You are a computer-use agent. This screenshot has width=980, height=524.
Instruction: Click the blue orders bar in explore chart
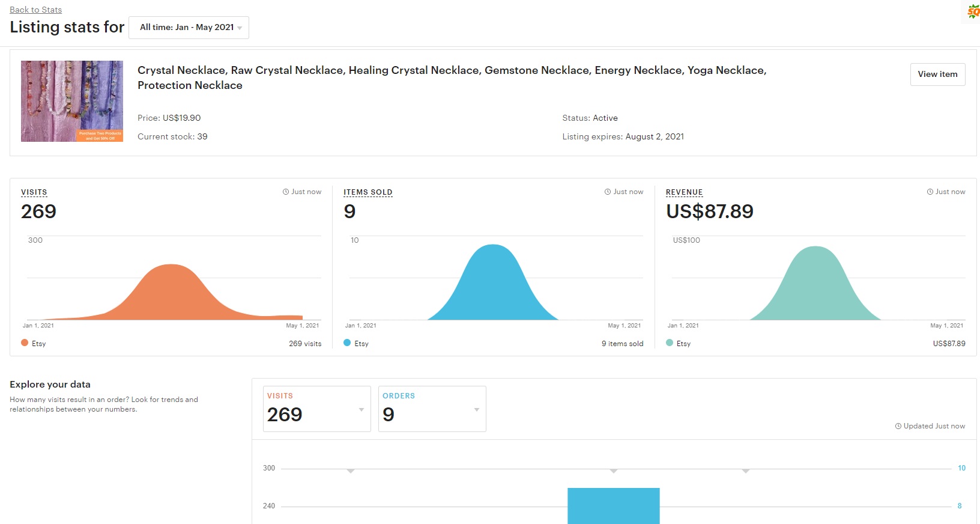(x=614, y=506)
